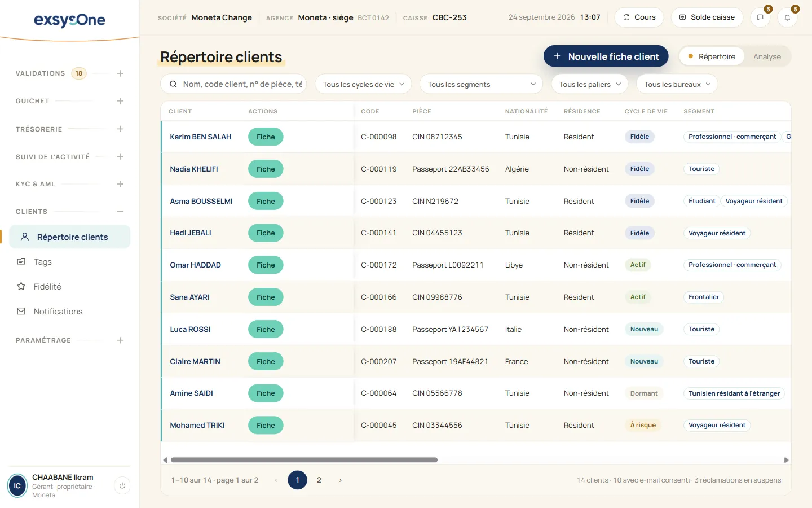Screen dimensions: 812x508
Task: Open the Notifications menu item
Action: click(x=69, y=312)
